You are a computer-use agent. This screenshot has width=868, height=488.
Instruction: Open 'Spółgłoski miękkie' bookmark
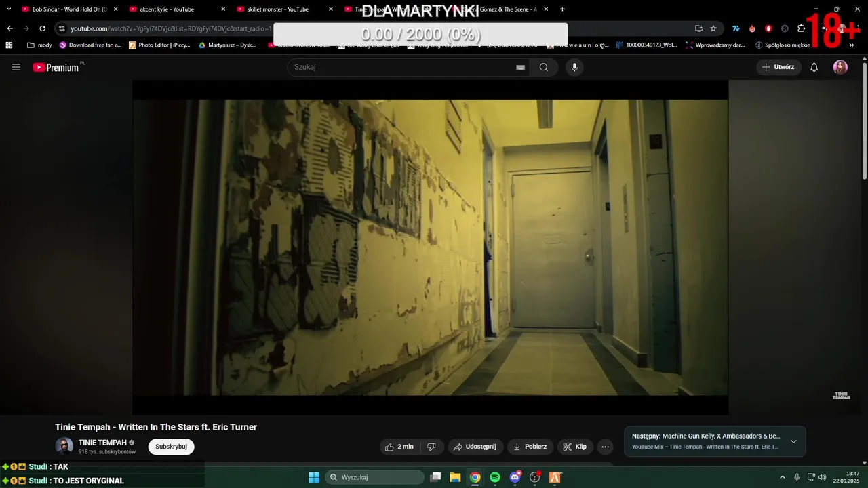[783, 45]
